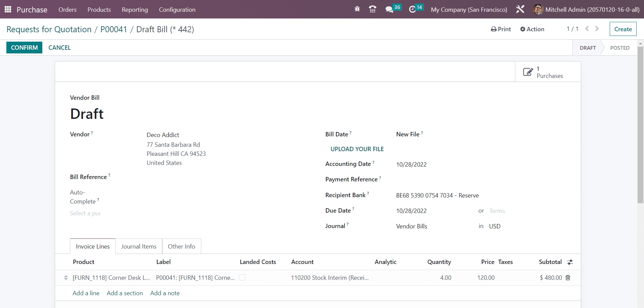644x308 pixels.
Task: Open the Reporting menu
Action: tap(135, 10)
